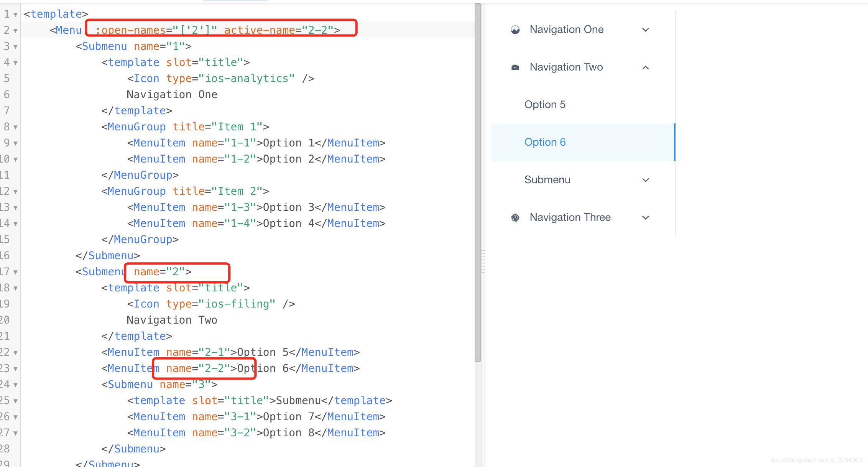This screenshot has height=467, width=868.
Task: Collapse line 3 Submenu fold arrow
Action: pyautogui.click(x=15, y=47)
